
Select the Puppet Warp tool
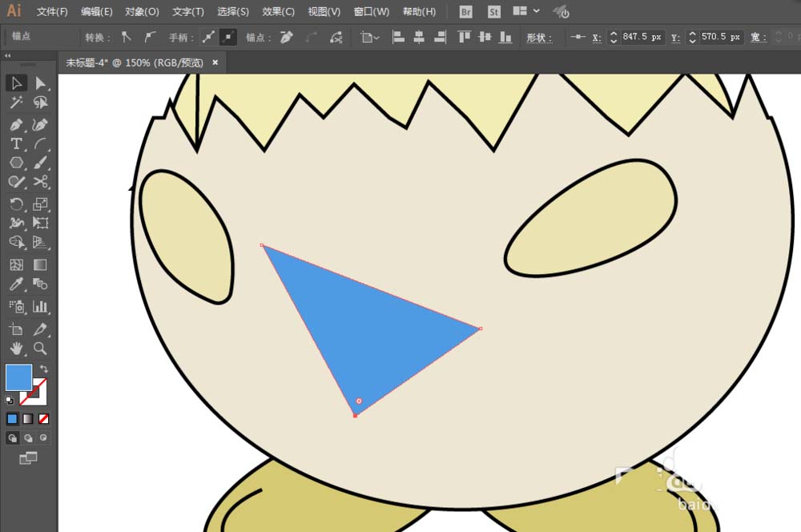coord(16,223)
